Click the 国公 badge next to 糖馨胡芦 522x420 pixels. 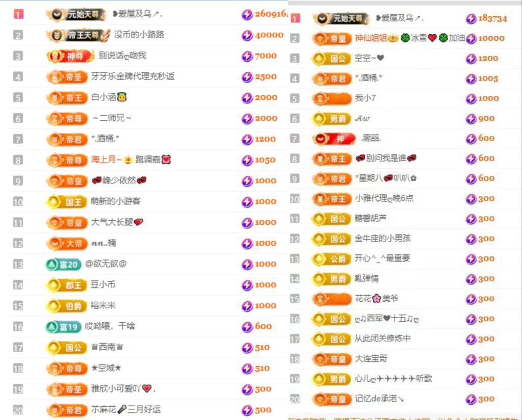(330, 219)
